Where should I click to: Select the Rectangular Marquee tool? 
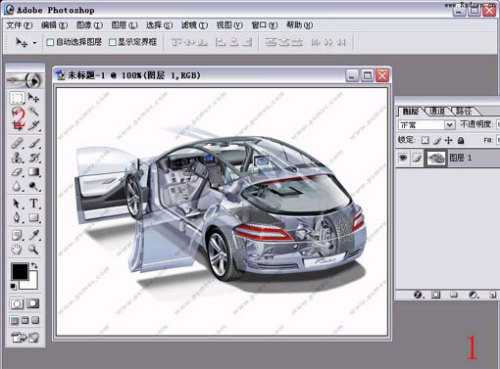[x=17, y=98]
